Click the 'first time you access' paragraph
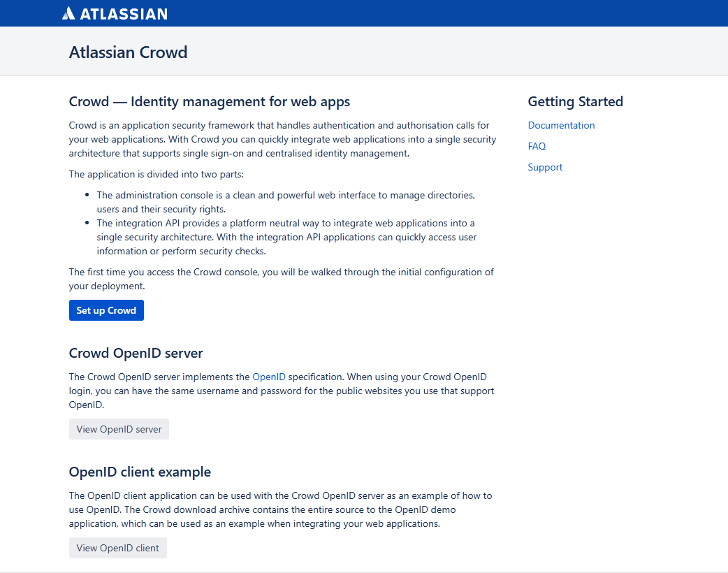The image size is (728, 573). point(282,279)
